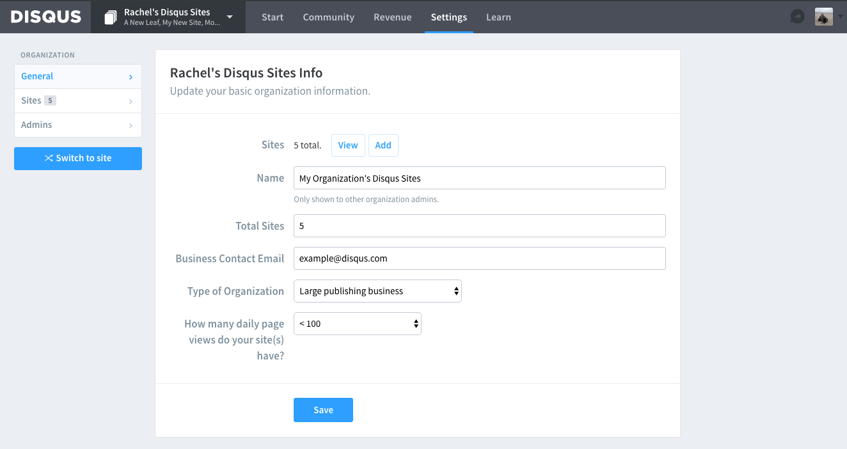Click the View sites button
847x449 pixels.
348,145
